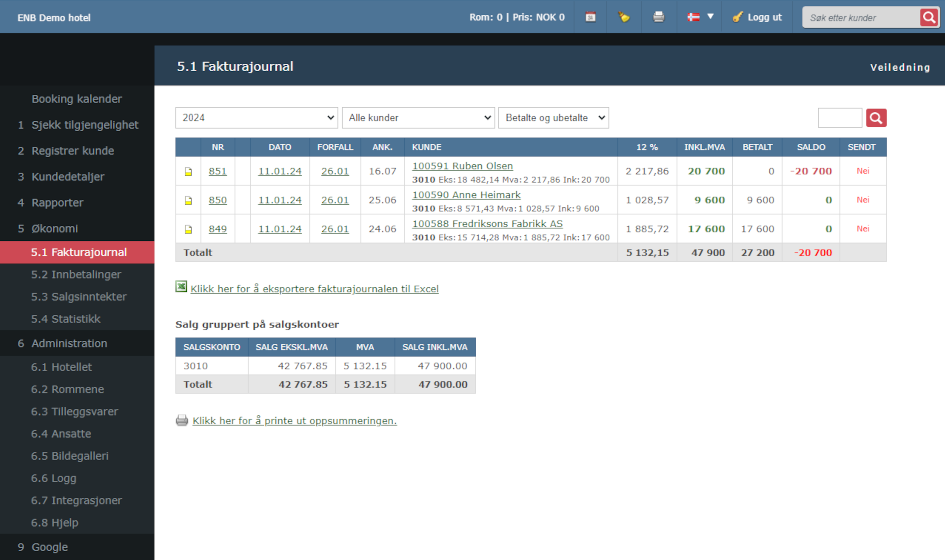
Task: Click the SALDO column header
Action: click(811, 147)
